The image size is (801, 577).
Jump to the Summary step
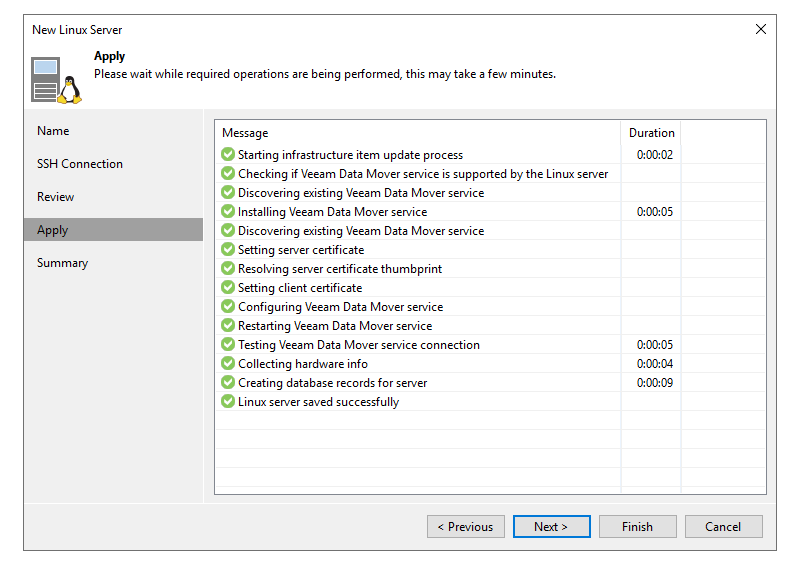pos(62,263)
